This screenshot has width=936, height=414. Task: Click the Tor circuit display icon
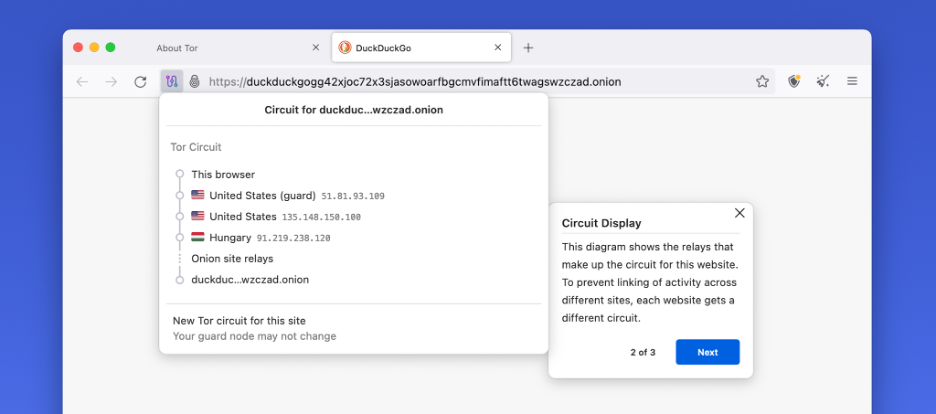click(172, 81)
